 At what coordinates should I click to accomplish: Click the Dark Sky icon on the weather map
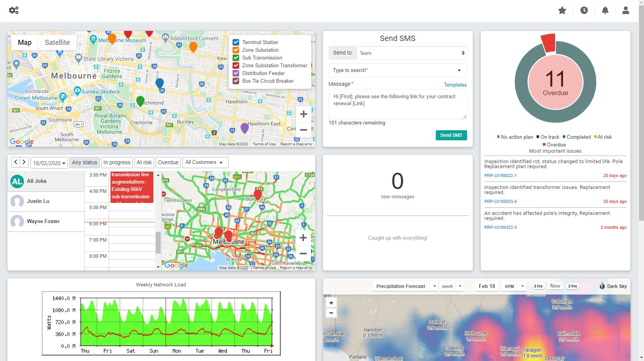602,286
